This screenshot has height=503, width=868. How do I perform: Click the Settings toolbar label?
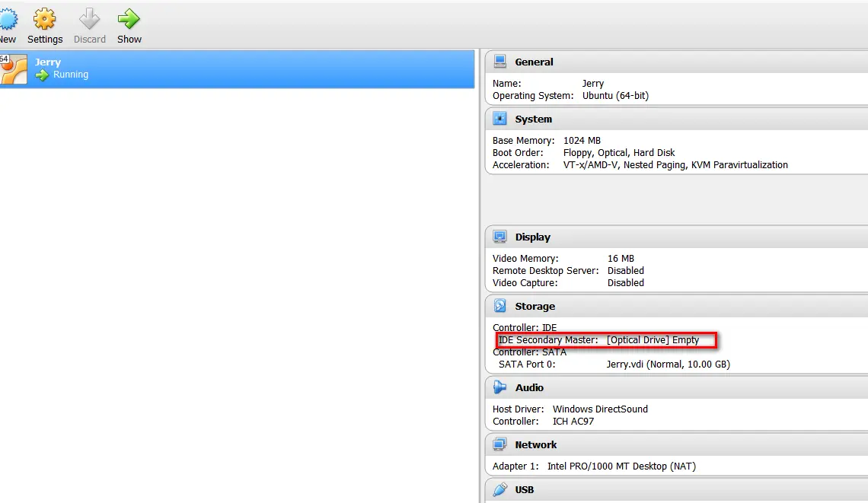[45, 40]
